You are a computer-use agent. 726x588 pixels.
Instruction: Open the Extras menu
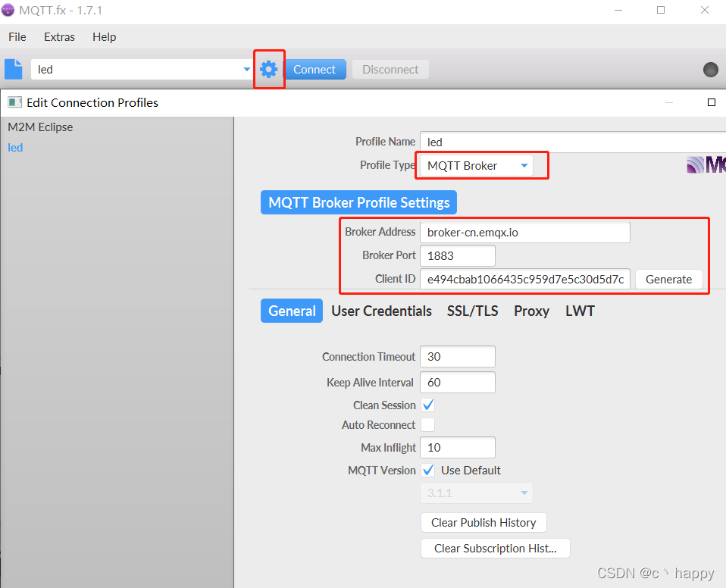click(x=59, y=37)
